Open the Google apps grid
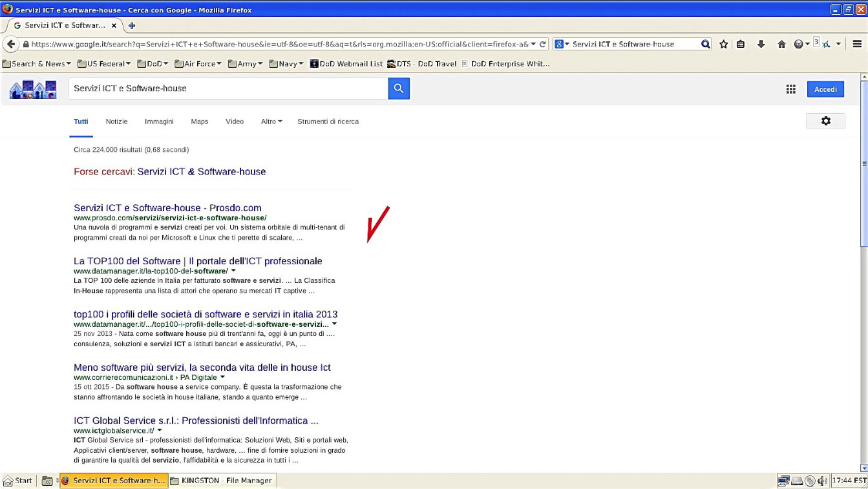 [x=790, y=89]
